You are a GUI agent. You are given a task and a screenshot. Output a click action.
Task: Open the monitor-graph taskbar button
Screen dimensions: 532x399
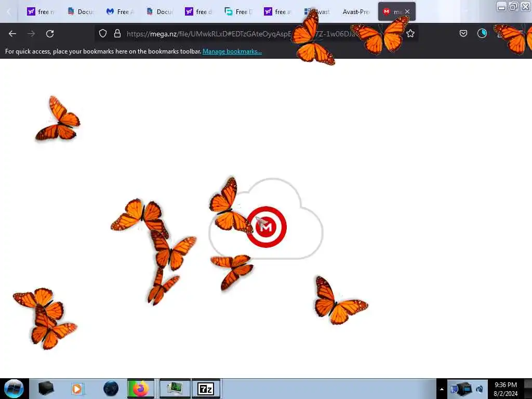coord(175,389)
